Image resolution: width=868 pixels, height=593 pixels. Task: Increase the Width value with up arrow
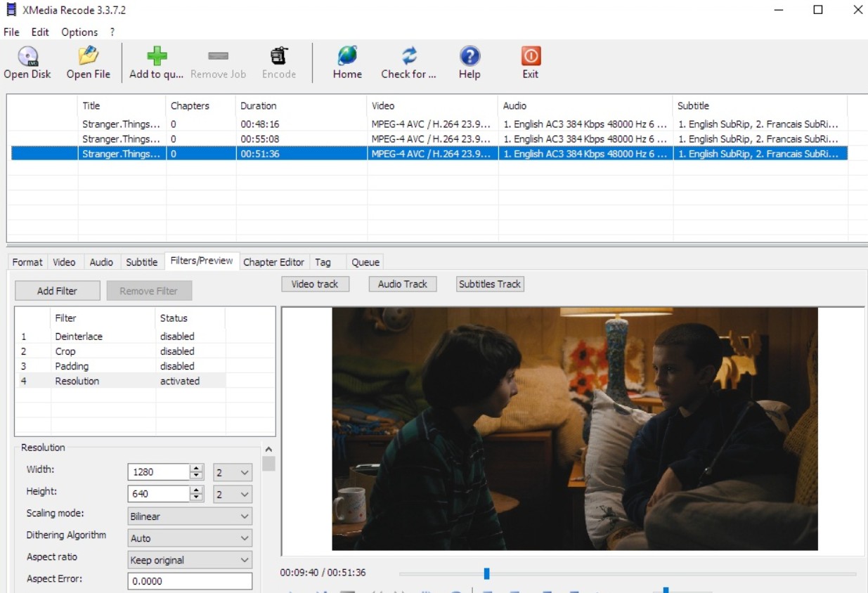click(x=197, y=469)
